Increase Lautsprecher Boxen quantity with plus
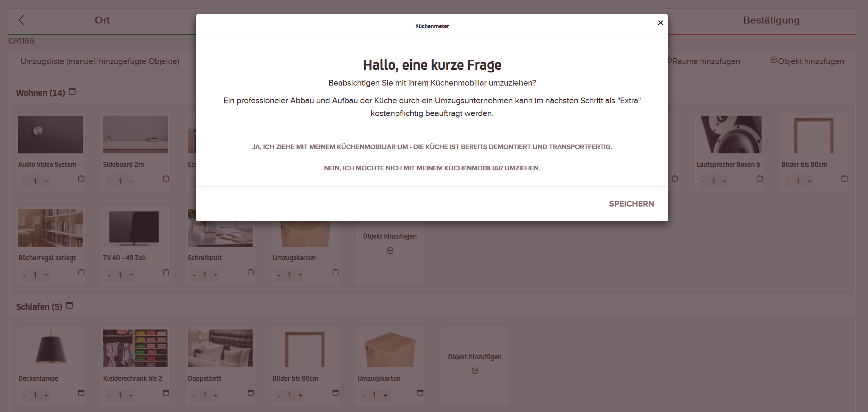The image size is (868, 412). 725,181
